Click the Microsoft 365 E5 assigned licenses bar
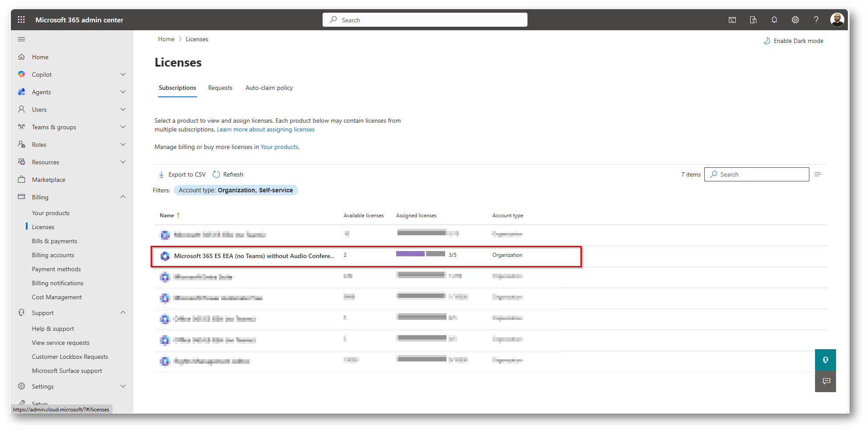This screenshot has height=432, width=868. pos(420,254)
